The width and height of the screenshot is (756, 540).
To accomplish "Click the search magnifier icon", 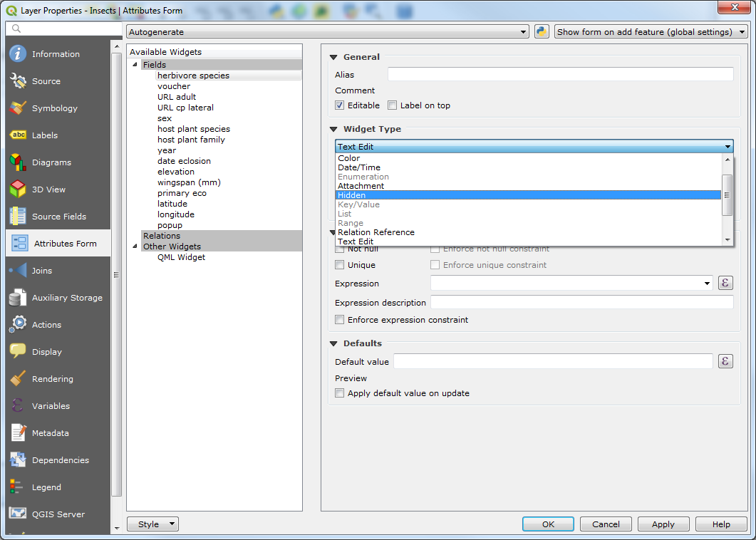I will click(16, 28).
